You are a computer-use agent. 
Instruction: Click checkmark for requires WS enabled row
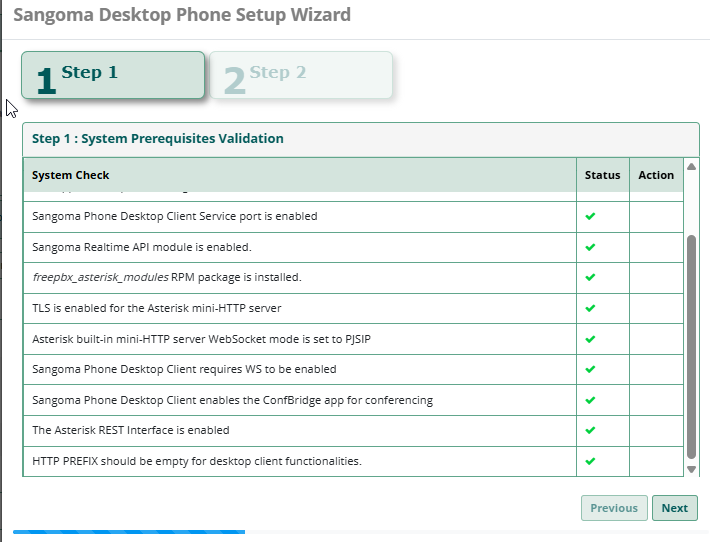(x=590, y=369)
